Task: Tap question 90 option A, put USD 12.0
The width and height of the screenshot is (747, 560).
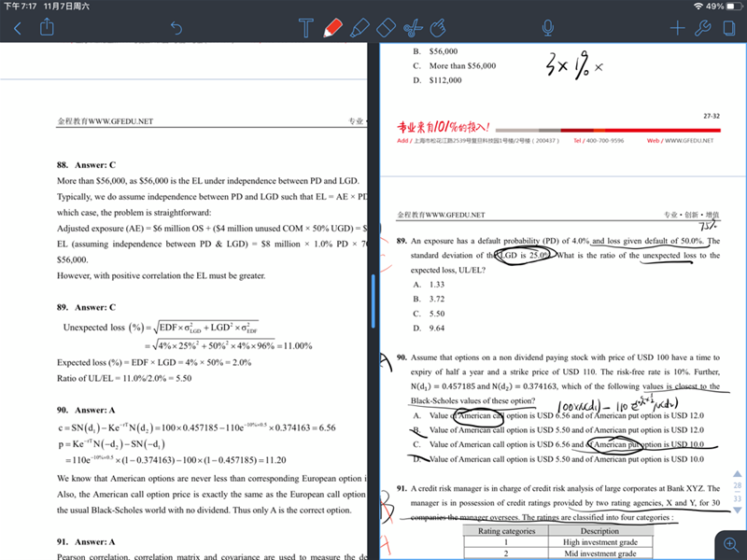Action: tap(558, 415)
